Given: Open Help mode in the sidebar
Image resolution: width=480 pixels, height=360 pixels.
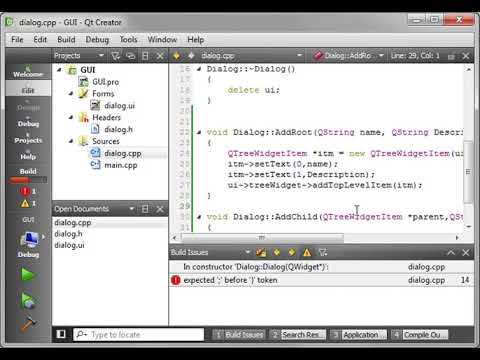Looking at the screenshot, I should 28,154.
